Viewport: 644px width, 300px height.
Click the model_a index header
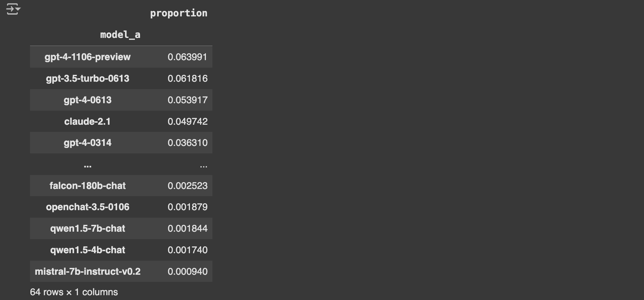click(x=120, y=35)
